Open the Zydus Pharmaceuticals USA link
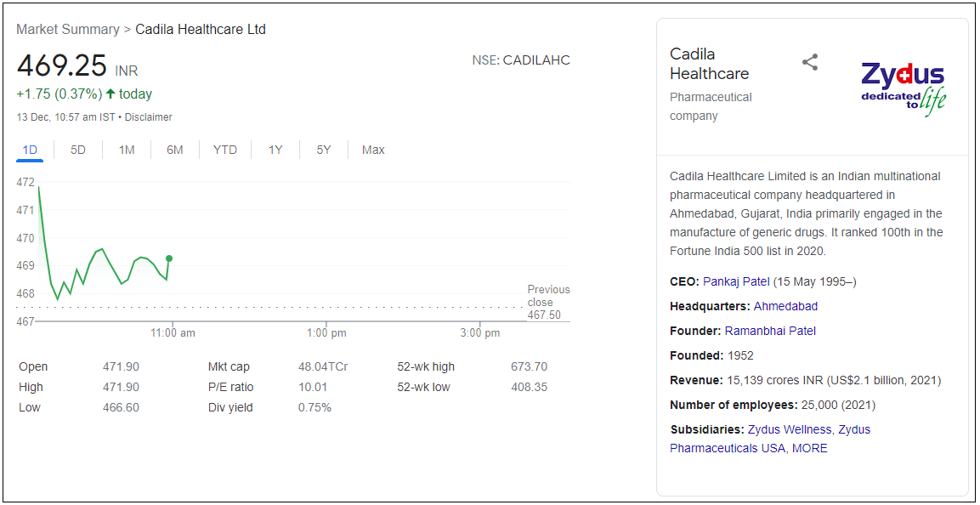980x505 pixels. 770,439
